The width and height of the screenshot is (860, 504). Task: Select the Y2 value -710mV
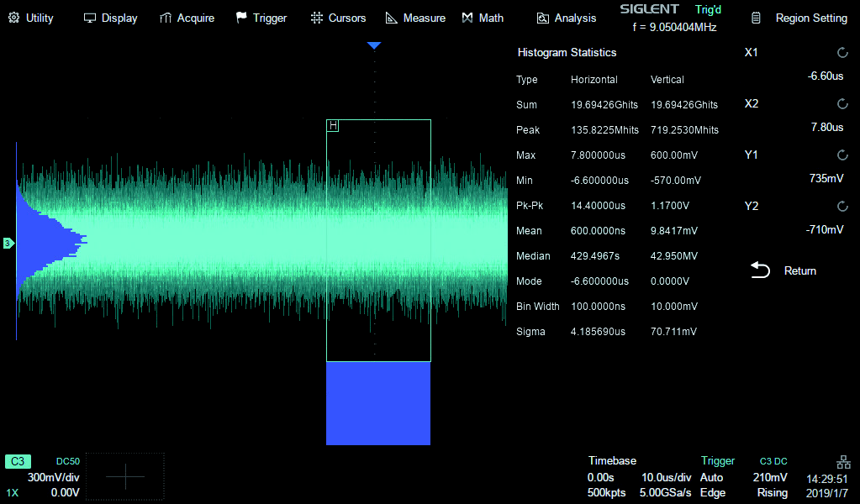point(825,229)
